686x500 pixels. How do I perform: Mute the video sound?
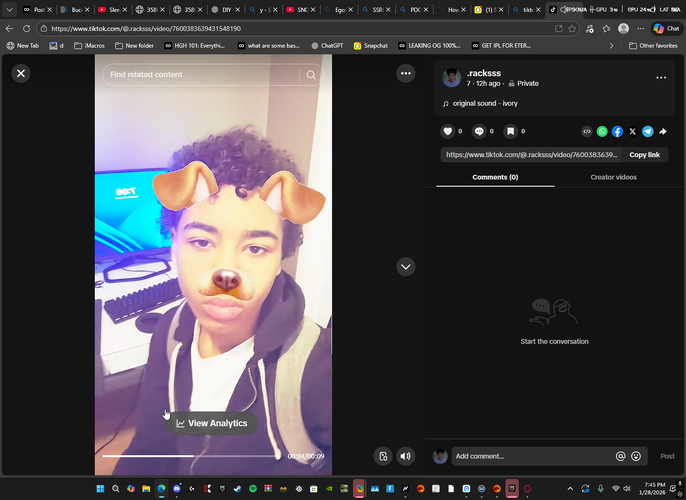point(405,456)
